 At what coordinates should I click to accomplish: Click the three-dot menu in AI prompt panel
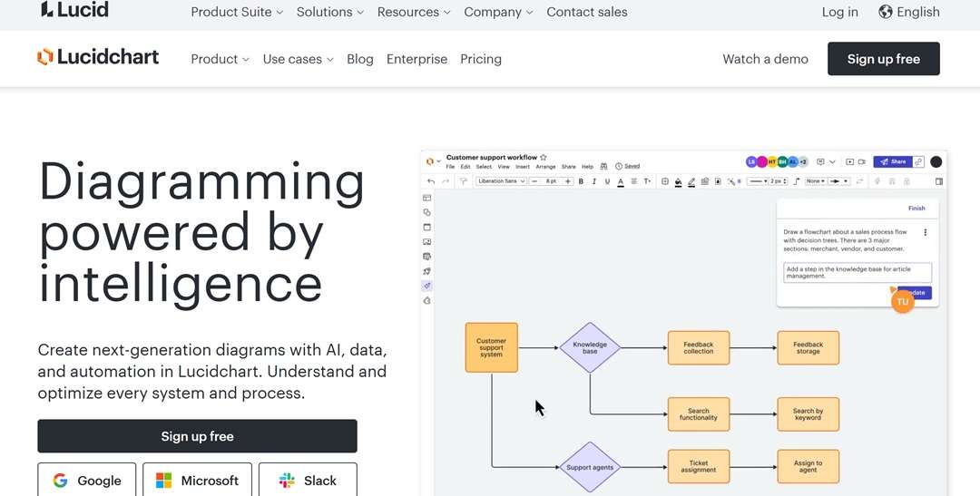925,232
